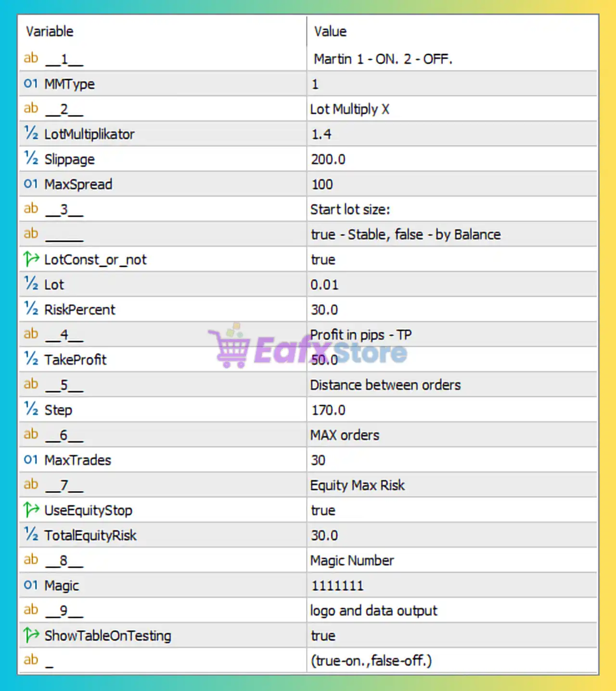The image size is (616, 691).
Task: Click the integer icon beside Magic
Action: pos(31,585)
